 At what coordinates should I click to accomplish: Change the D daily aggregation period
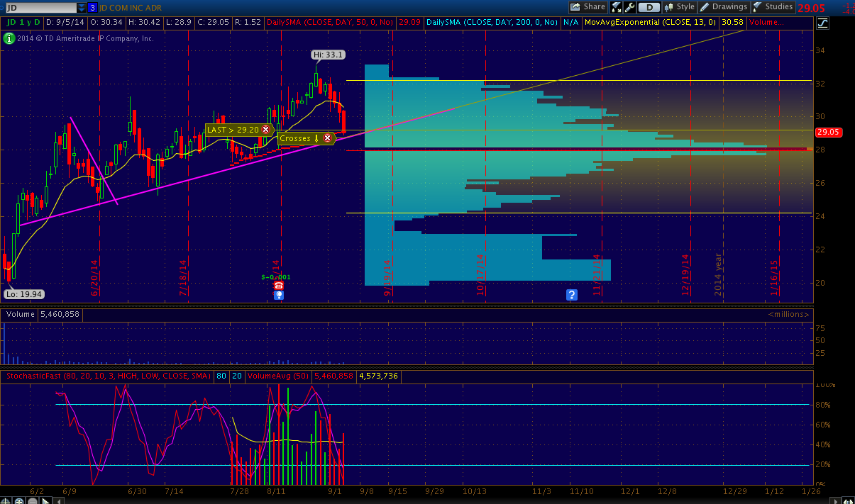tap(649, 7)
